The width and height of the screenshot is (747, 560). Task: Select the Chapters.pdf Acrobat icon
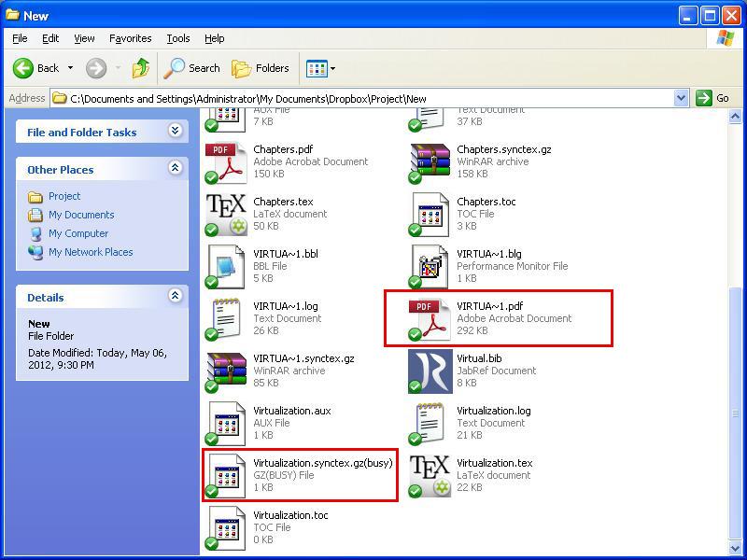coord(226,162)
